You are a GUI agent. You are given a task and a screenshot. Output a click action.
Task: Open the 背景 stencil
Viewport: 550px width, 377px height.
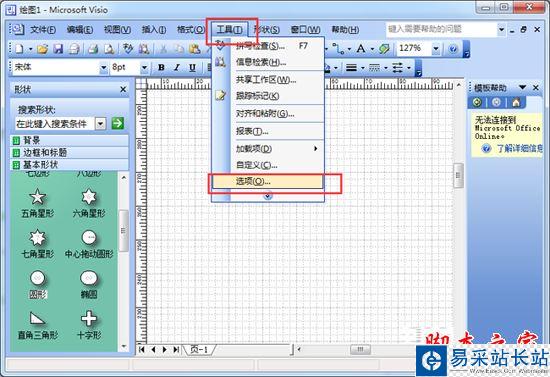click(x=69, y=141)
